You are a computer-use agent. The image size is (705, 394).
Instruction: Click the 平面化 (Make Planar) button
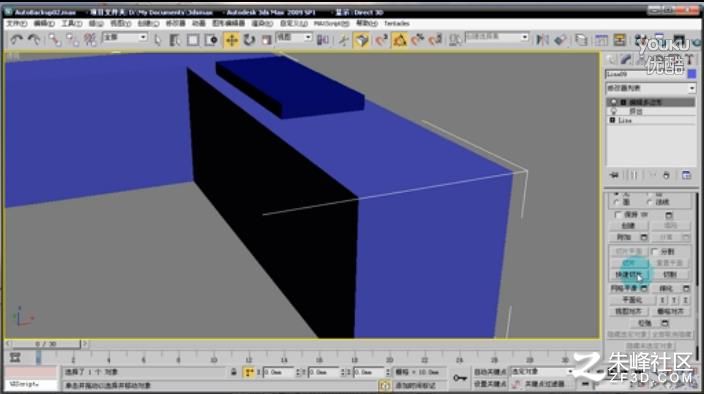pyautogui.click(x=632, y=300)
